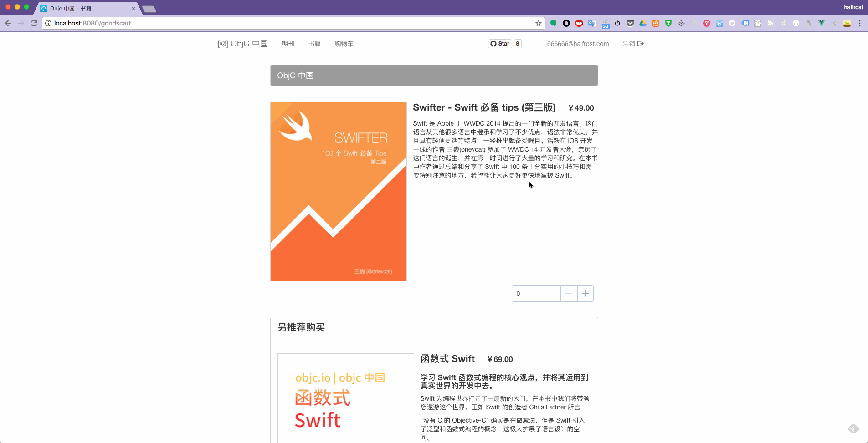Star the project on GitHub

[500, 44]
